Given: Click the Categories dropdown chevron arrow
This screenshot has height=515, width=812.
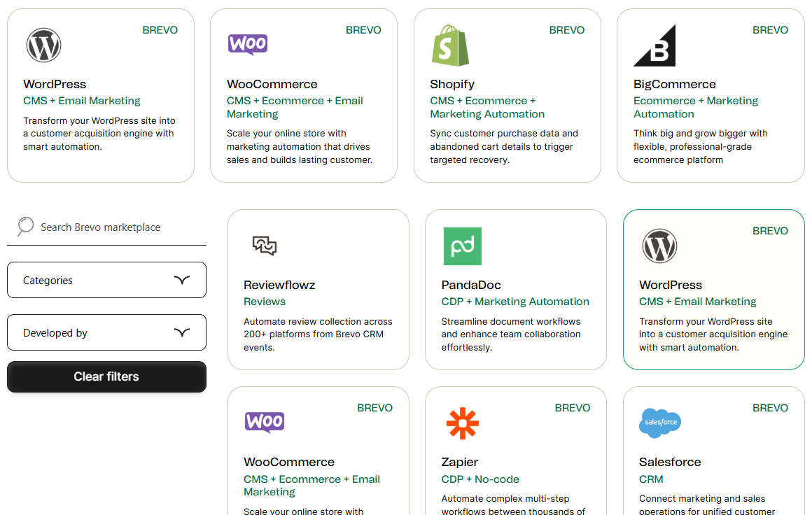Looking at the screenshot, I should click(x=182, y=280).
